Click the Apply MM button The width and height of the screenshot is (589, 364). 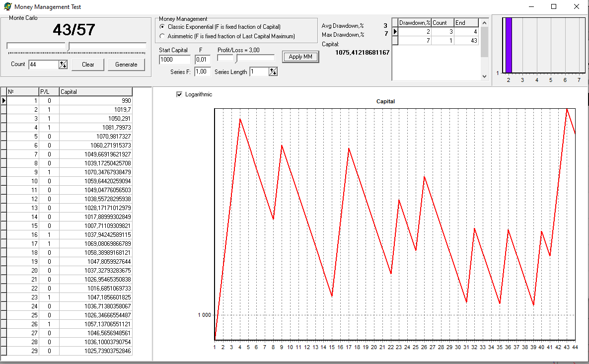click(x=300, y=57)
